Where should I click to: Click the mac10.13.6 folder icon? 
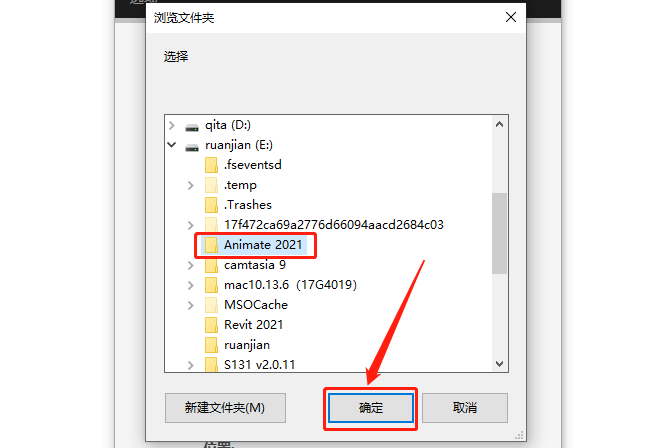pos(211,285)
